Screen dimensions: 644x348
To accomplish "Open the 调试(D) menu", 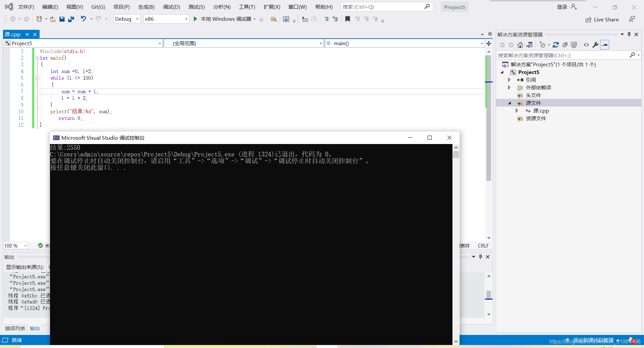I will click(171, 7).
